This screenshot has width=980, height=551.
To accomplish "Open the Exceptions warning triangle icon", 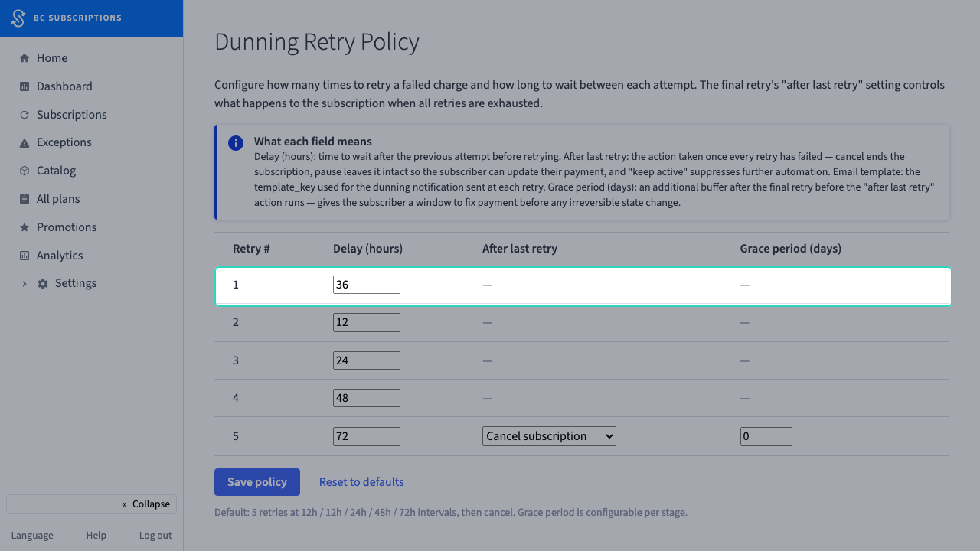I will 24,143.
